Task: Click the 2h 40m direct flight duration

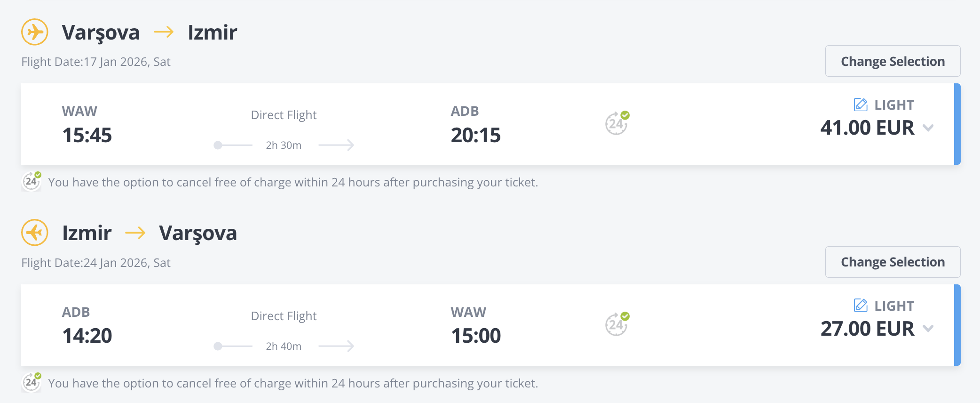Action: (284, 346)
